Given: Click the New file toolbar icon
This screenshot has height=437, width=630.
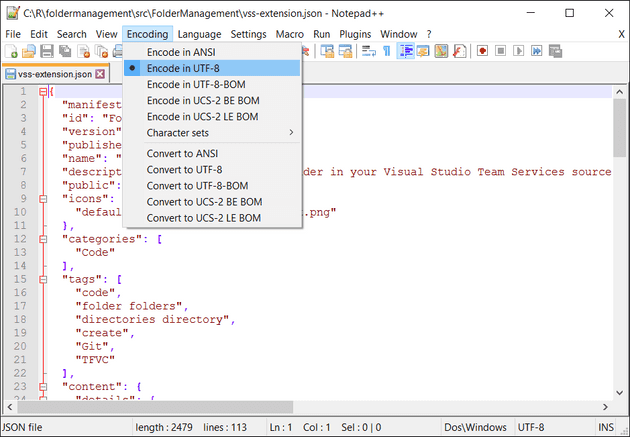Looking at the screenshot, I should [x=11, y=51].
